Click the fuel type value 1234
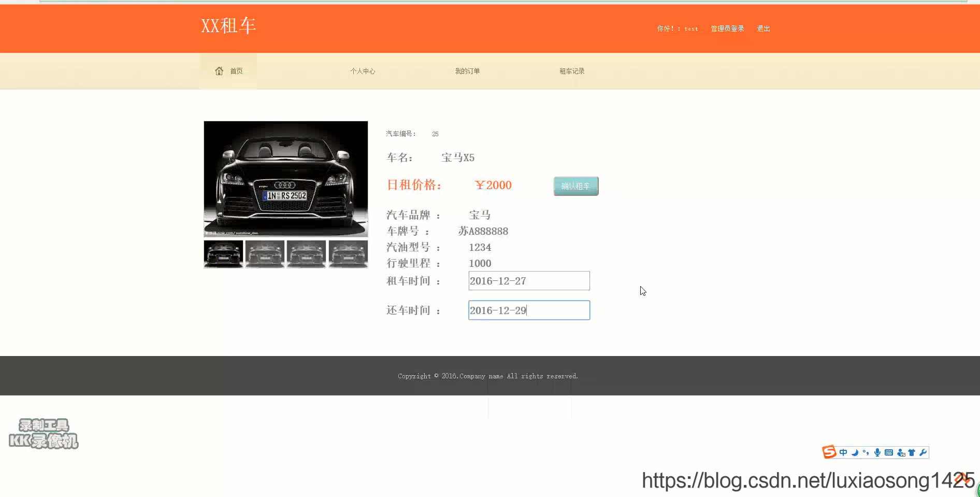Viewport: 980px width, 497px height. tap(480, 247)
